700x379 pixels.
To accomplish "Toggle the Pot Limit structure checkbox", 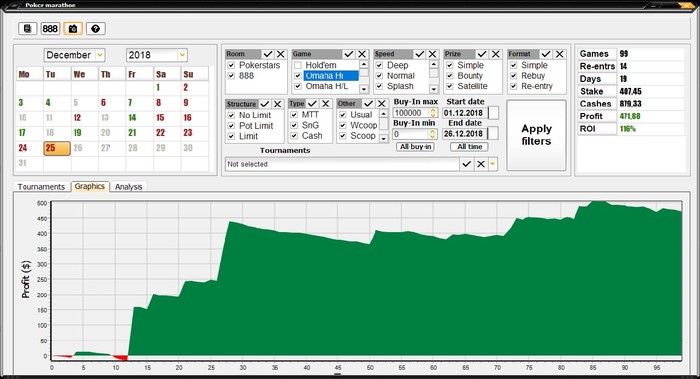I will 231,126.
